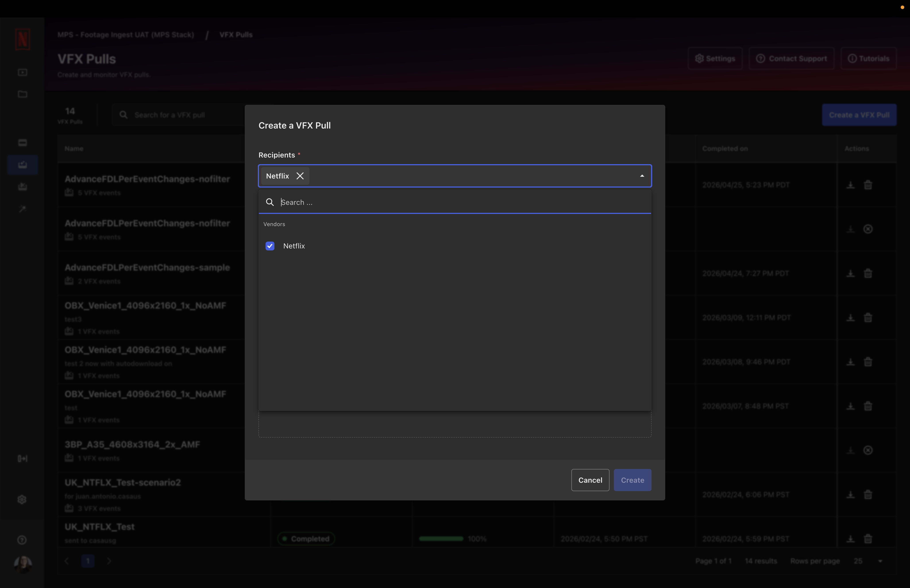Download the AdvanceFDLPerEventChanges-sample pull
Viewport: 910px width, 588px height.
850,273
